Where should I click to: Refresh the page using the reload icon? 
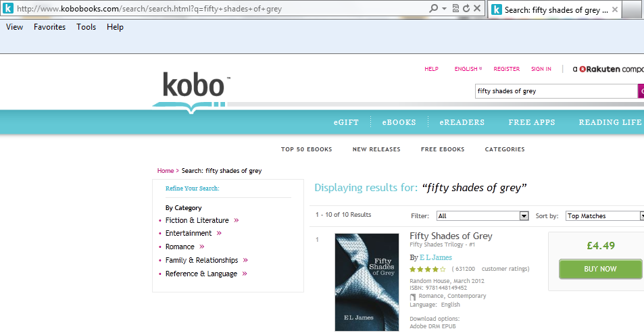pos(466,8)
